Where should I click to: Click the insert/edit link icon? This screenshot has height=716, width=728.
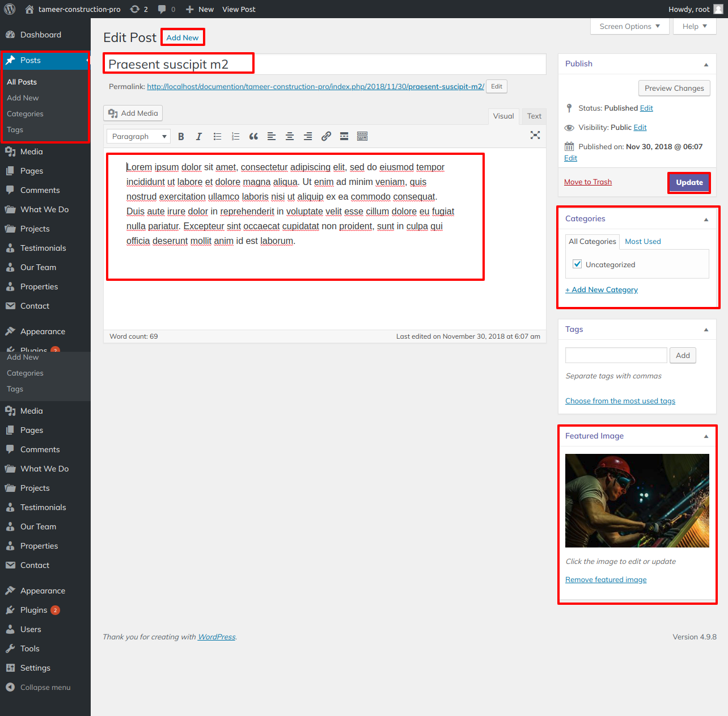click(326, 136)
